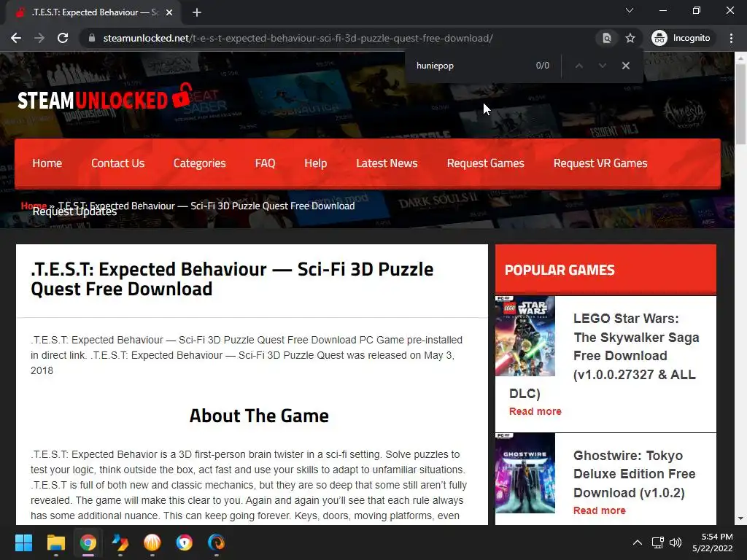Open the Ghostwire: Tokyo Deluxe Edition link
The width and height of the screenshot is (747, 560).
click(x=634, y=474)
